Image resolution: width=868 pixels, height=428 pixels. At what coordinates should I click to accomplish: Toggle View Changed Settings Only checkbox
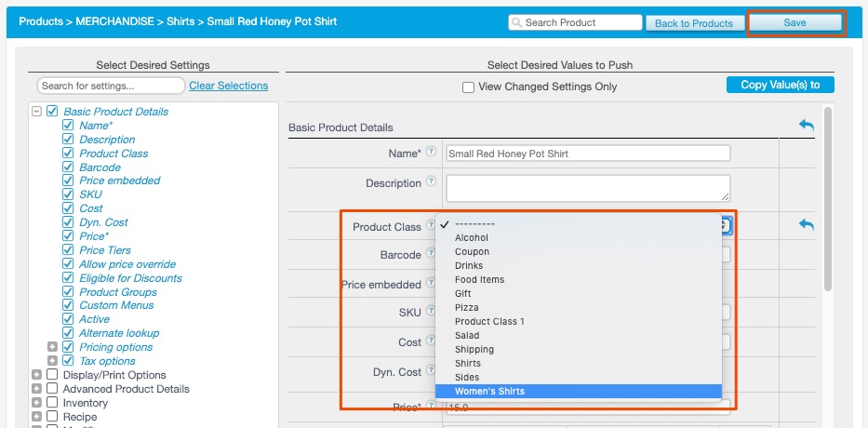click(x=469, y=87)
